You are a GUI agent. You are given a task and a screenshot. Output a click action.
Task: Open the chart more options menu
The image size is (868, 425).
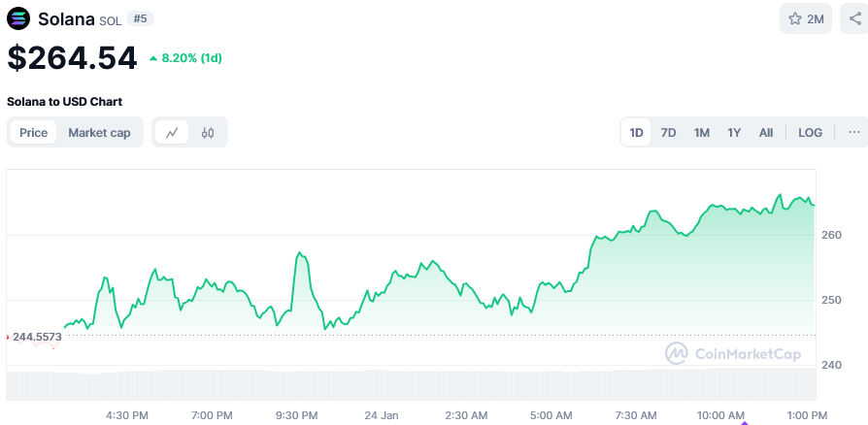pyautogui.click(x=853, y=132)
